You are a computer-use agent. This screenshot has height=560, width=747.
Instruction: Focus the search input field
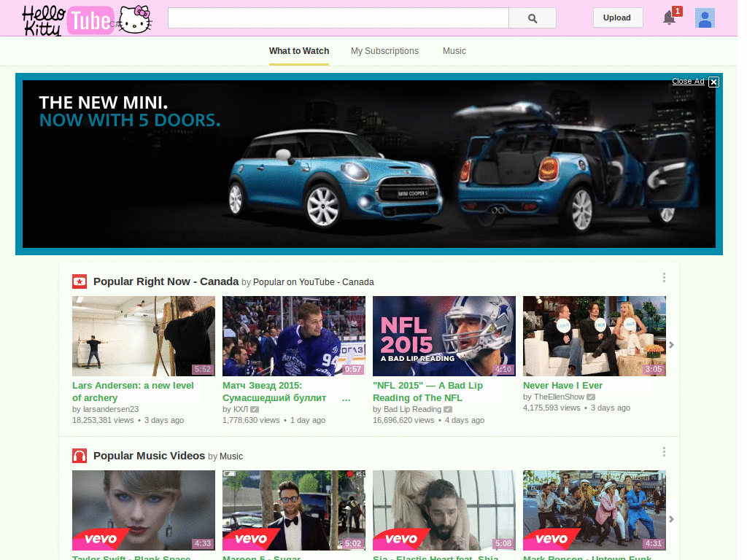338,18
